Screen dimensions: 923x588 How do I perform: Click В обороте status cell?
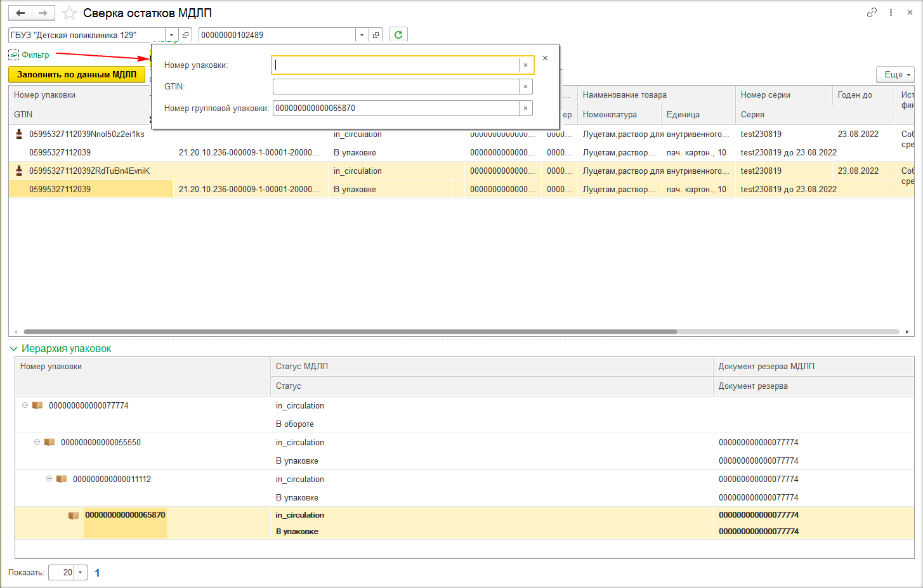tap(295, 424)
